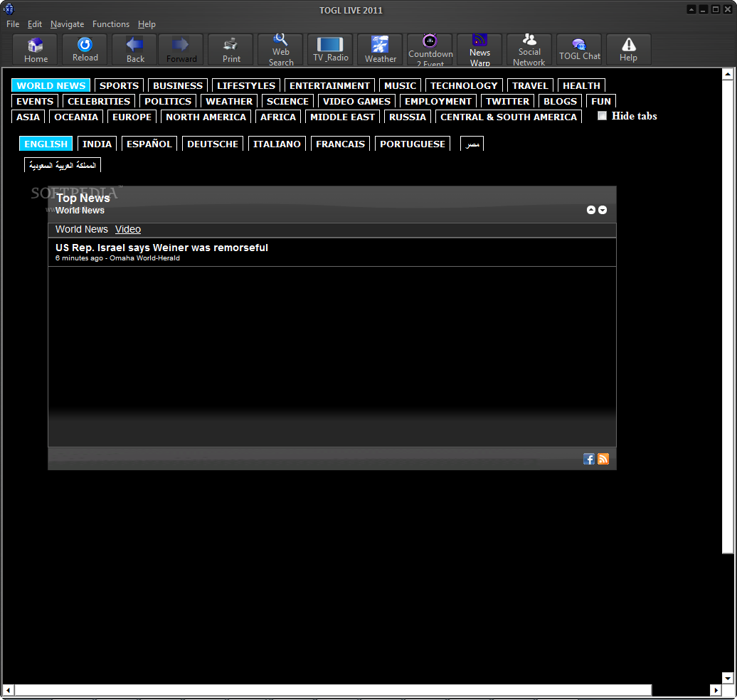This screenshot has height=700, width=737.
Task: Open the Weather toolbar icon
Action: 381,49
